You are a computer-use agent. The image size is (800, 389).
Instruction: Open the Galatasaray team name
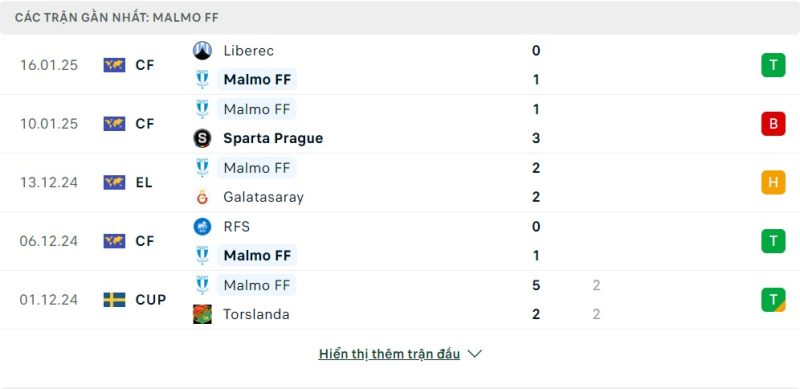(263, 197)
